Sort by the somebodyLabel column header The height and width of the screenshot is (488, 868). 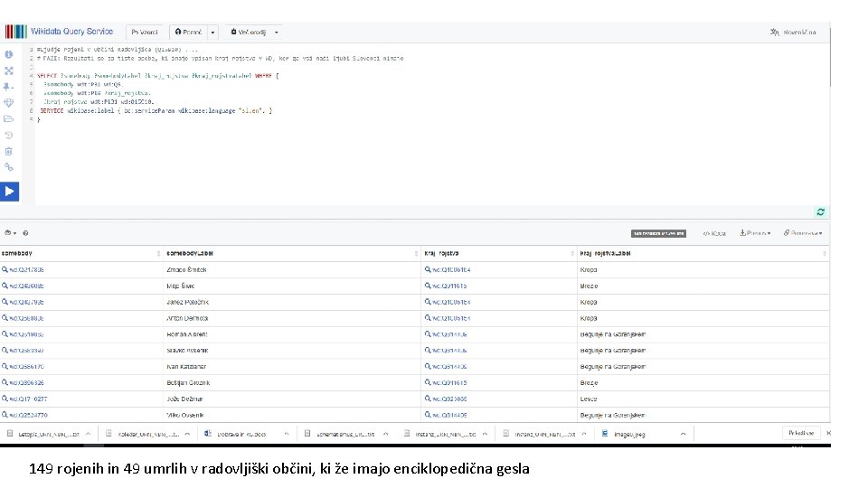click(x=189, y=253)
